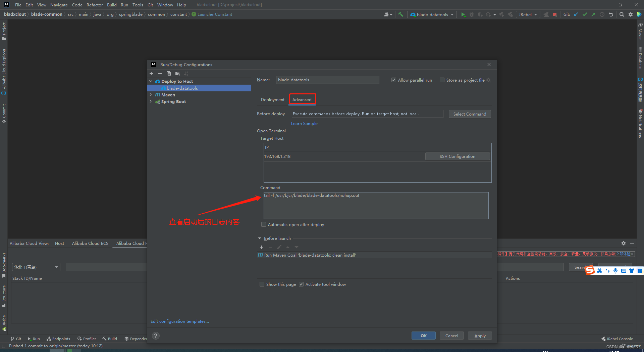Add a new run configuration with the plus icon

click(x=151, y=74)
